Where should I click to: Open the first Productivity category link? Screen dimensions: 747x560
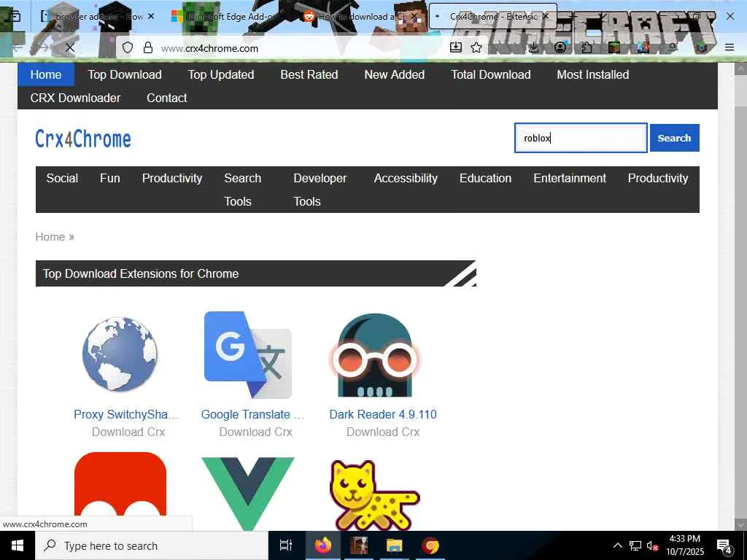coord(172,178)
